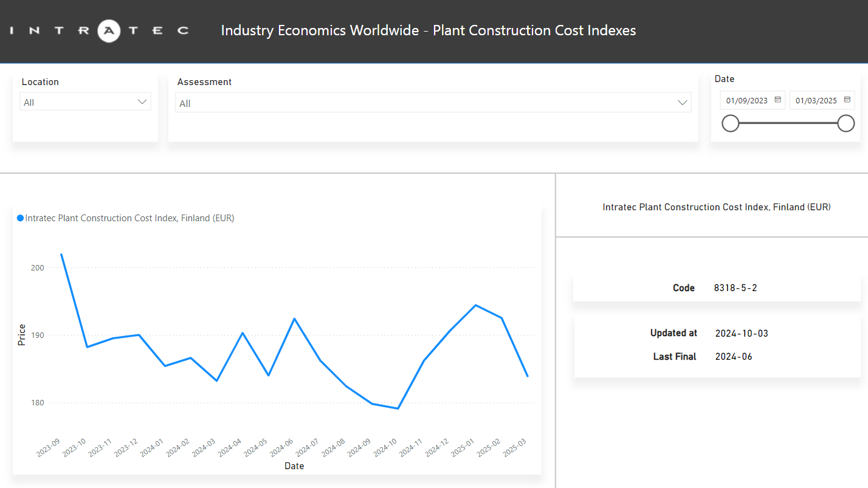Image resolution: width=868 pixels, height=488 pixels.
Task: Open the end date calendar picker icon
Action: point(847,100)
